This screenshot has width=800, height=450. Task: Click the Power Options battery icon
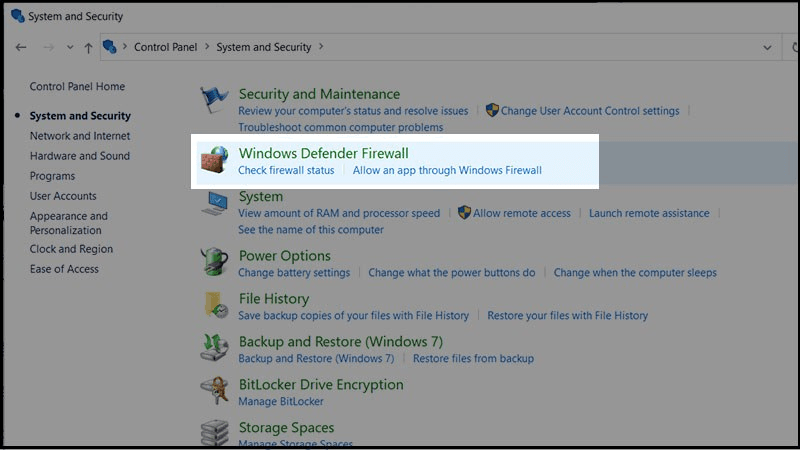(x=214, y=262)
